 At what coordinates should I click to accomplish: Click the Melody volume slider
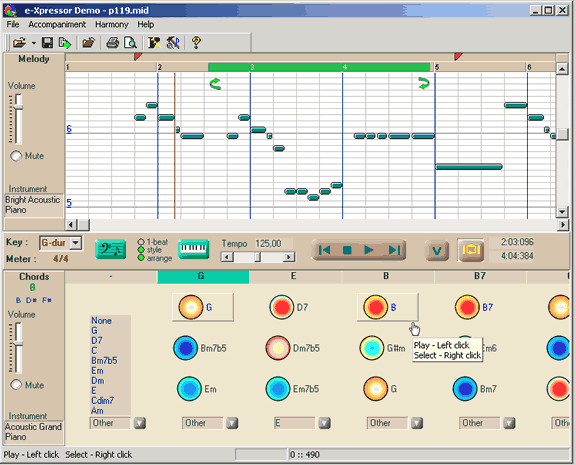(x=18, y=107)
